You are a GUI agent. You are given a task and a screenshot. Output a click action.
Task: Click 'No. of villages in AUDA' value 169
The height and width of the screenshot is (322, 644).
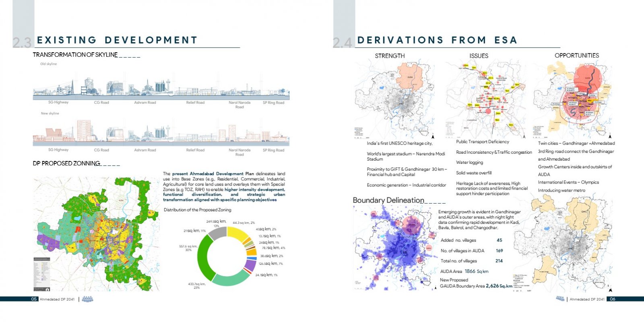click(x=500, y=251)
